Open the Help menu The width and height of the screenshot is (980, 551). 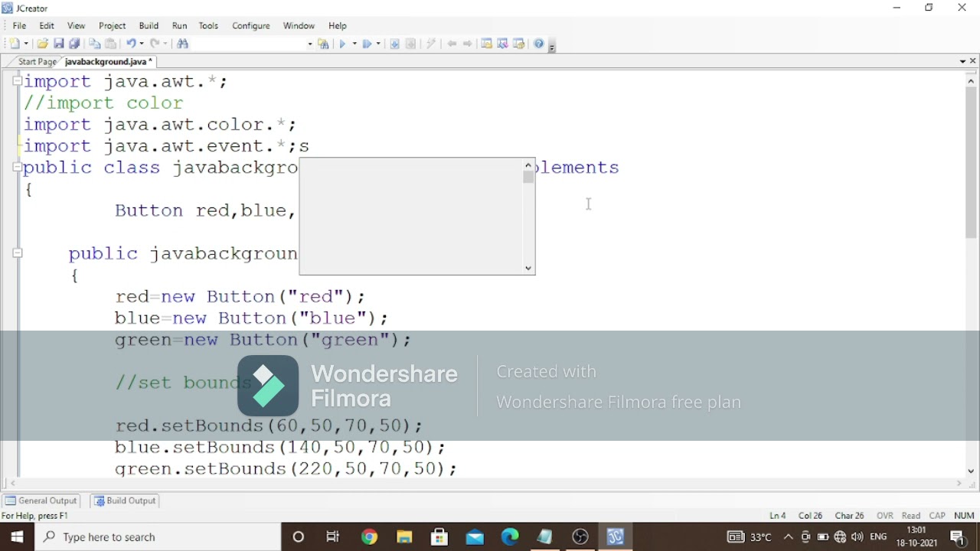pyautogui.click(x=338, y=25)
